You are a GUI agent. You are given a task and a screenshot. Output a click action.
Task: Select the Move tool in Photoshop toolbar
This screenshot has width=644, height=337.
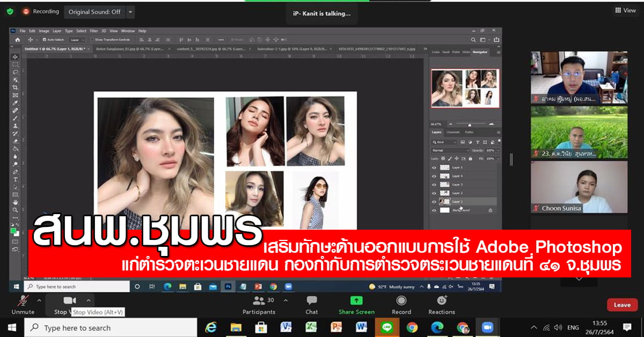pyautogui.click(x=16, y=56)
